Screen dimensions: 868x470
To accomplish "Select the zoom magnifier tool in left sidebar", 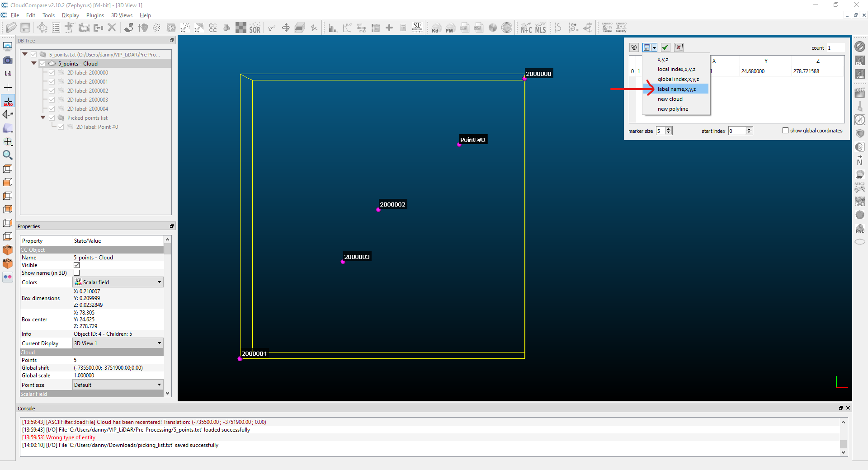I will click(8, 155).
